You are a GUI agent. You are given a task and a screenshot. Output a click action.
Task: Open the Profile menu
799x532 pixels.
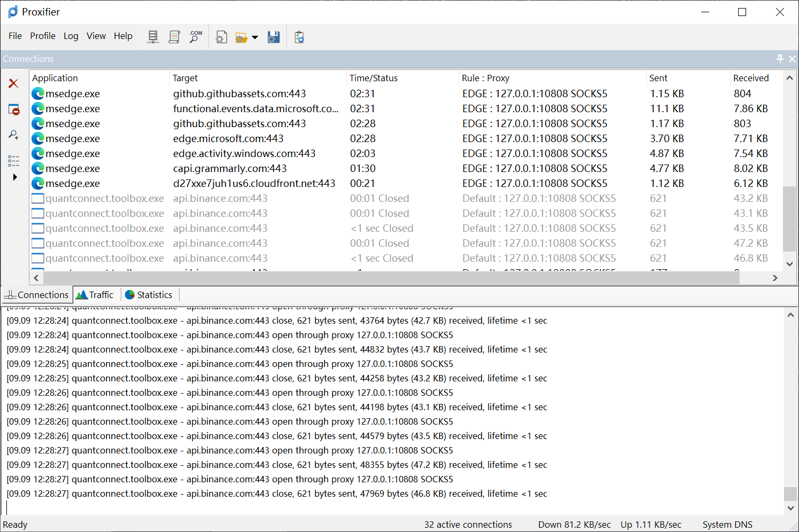click(x=42, y=36)
